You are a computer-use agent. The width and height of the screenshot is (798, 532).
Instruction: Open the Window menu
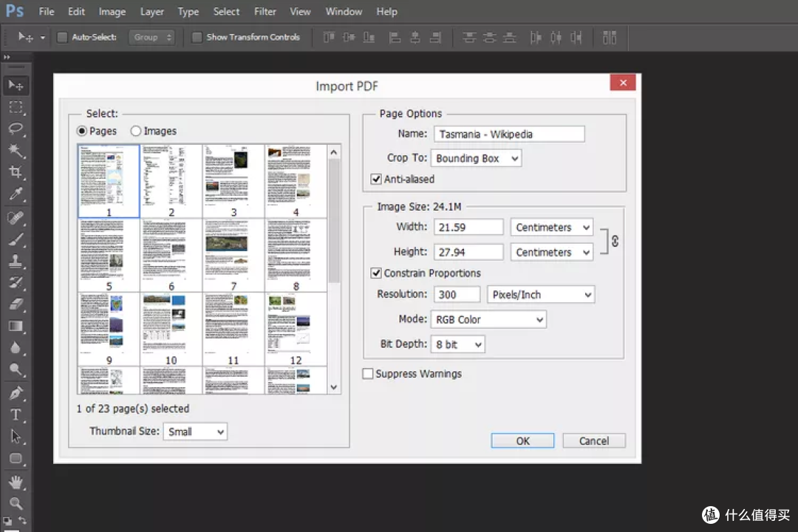(x=344, y=11)
